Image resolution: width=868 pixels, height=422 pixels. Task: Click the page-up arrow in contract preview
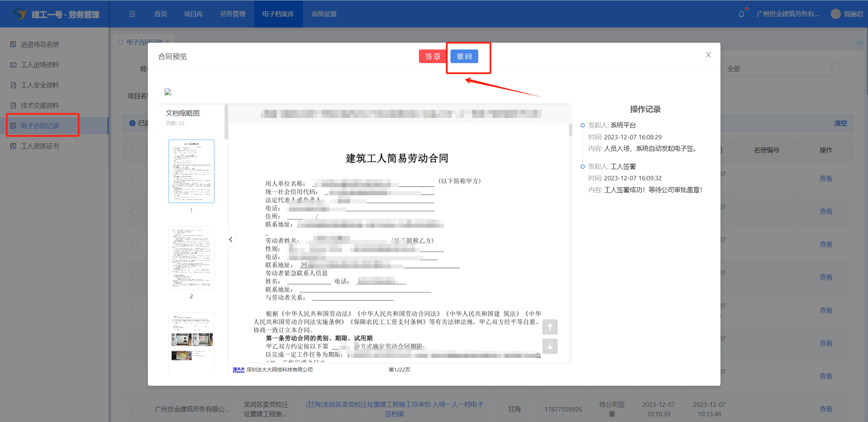550,327
